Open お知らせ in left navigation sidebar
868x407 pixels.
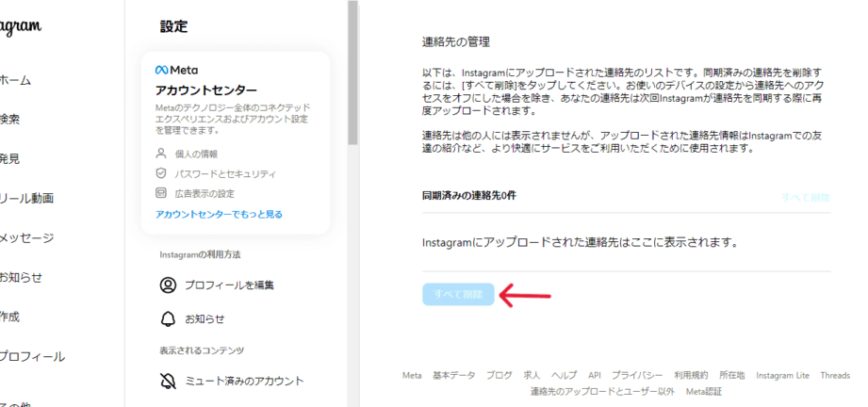click(x=21, y=277)
